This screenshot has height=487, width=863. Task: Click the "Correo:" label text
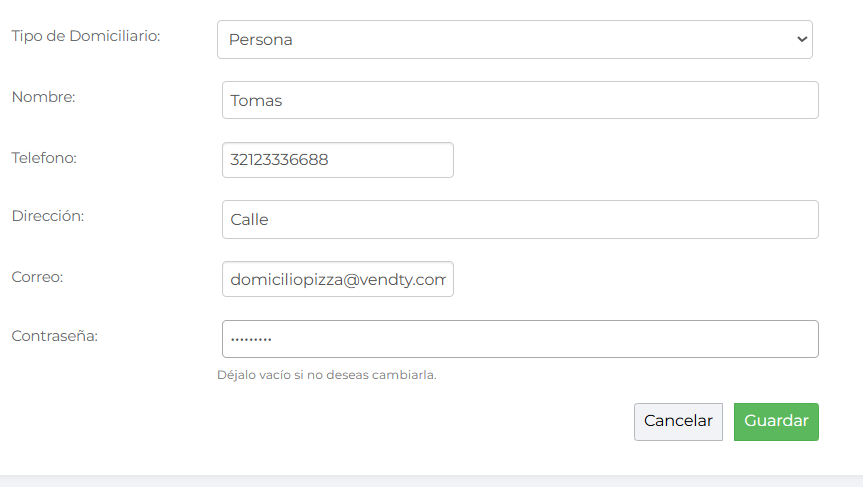(x=37, y=276)
